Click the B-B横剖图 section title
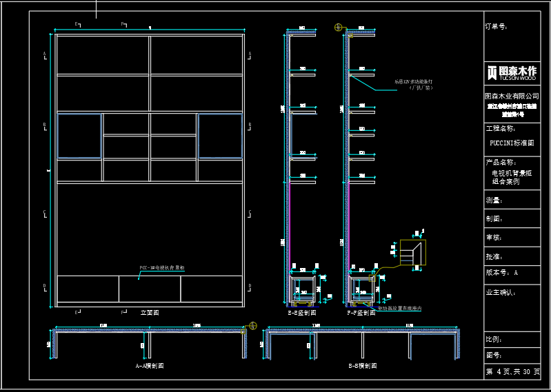The width and height of the screenshot is (551, 392). (x=363, y=366)
